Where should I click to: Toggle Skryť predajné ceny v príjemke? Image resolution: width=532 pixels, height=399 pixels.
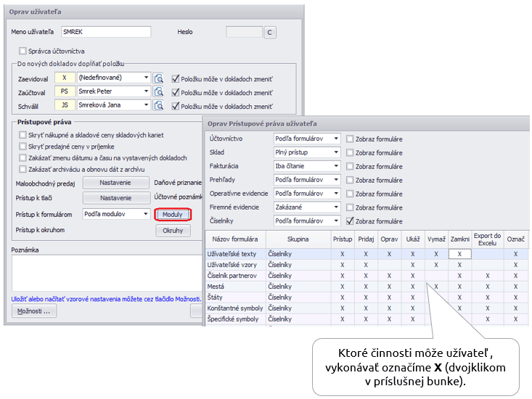[22, 147]
